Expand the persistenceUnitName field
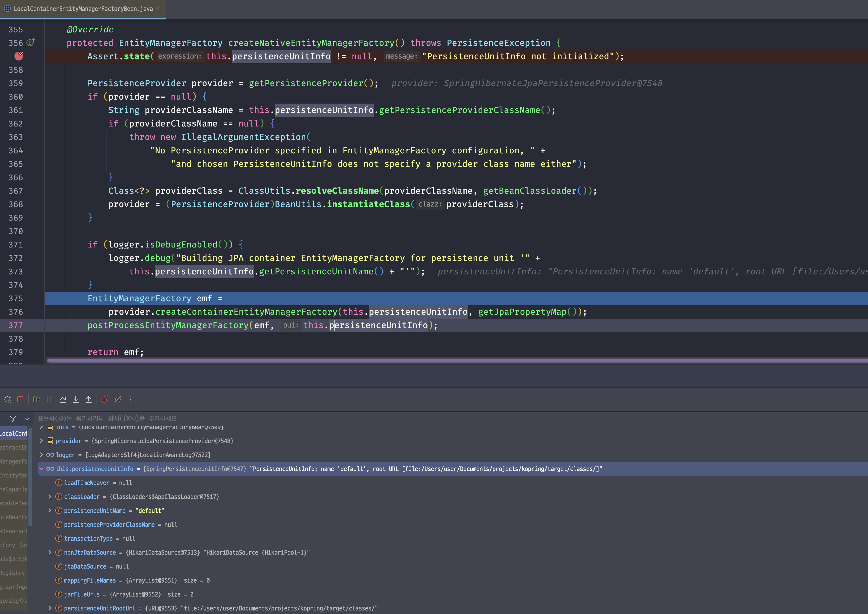 pyautogui.click(x=50, y=511)
